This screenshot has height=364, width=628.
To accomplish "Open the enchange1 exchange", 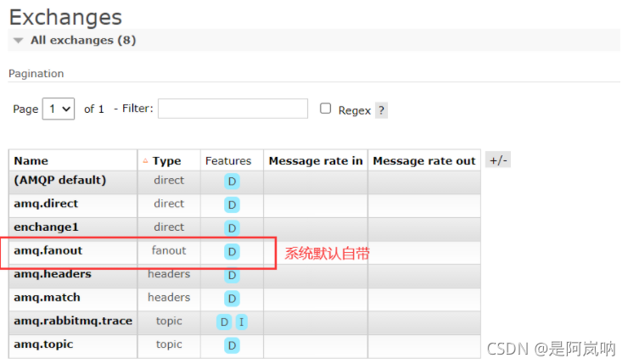I will coord(46,227).
